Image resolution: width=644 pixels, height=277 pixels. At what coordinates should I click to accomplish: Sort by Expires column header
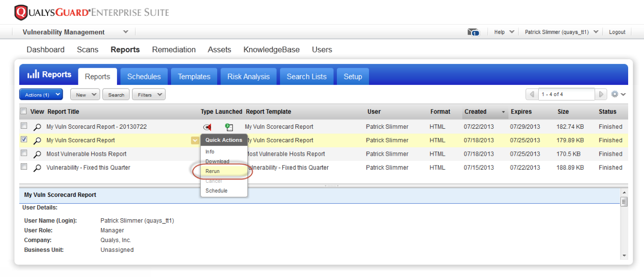click(521, 111)
